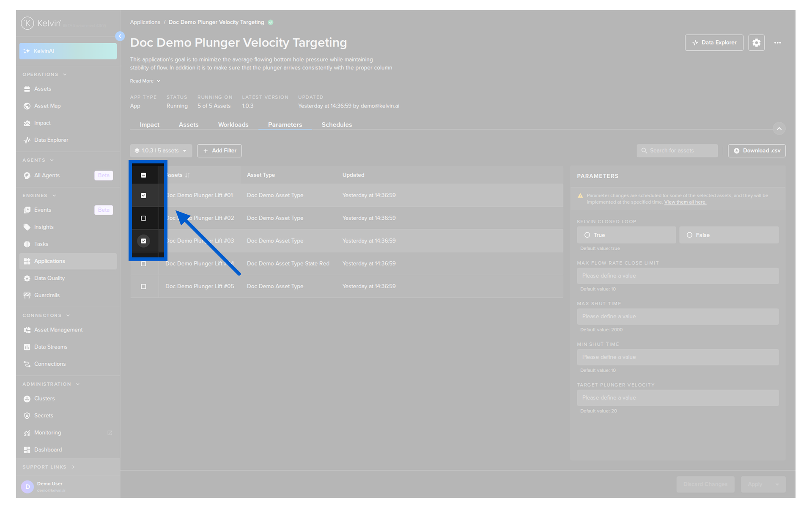Open the more options ellipsis menu

pos(777,43)
